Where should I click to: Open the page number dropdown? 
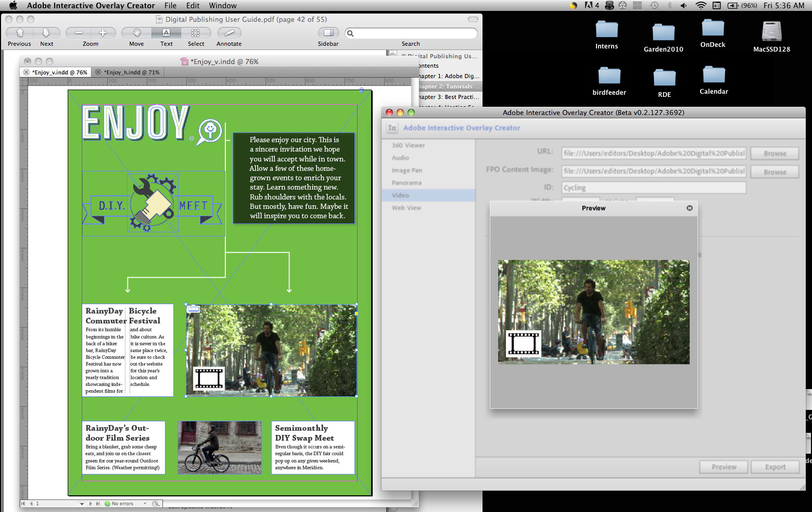(82, 504)
